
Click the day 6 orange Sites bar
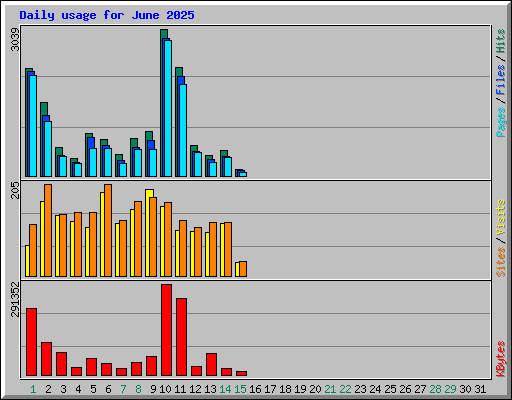click(x=108, y=230)
